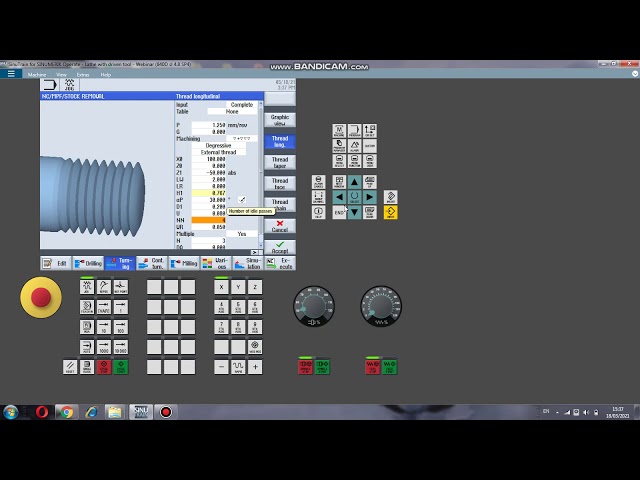Click the END key
The width and height of the screenshot is (640, 480).
(339, 212)
